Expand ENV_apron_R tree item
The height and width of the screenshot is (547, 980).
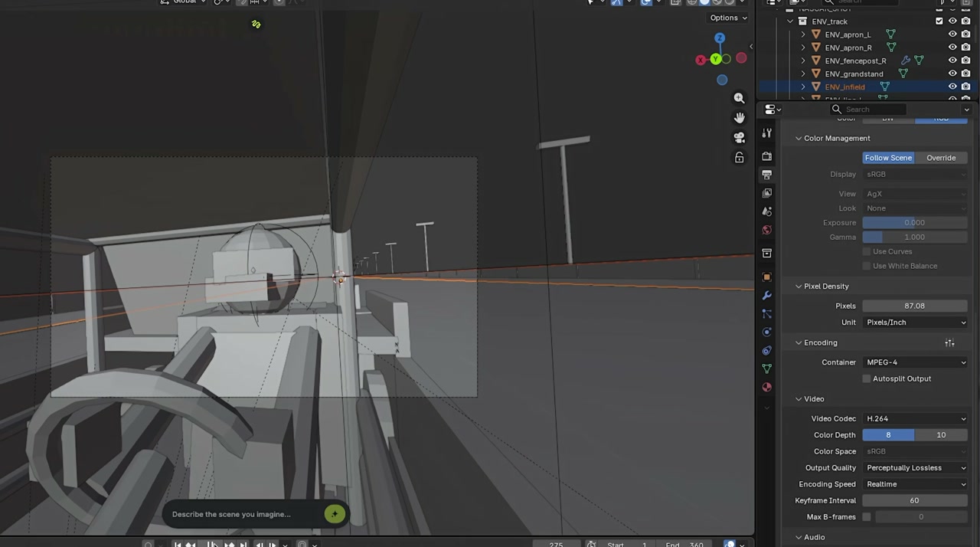coord(803,47)
